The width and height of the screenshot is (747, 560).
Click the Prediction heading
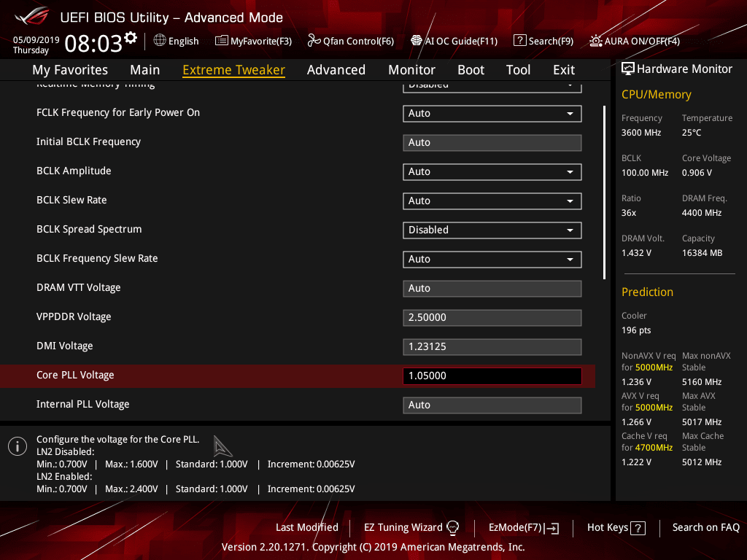click(x=647, y=292)
